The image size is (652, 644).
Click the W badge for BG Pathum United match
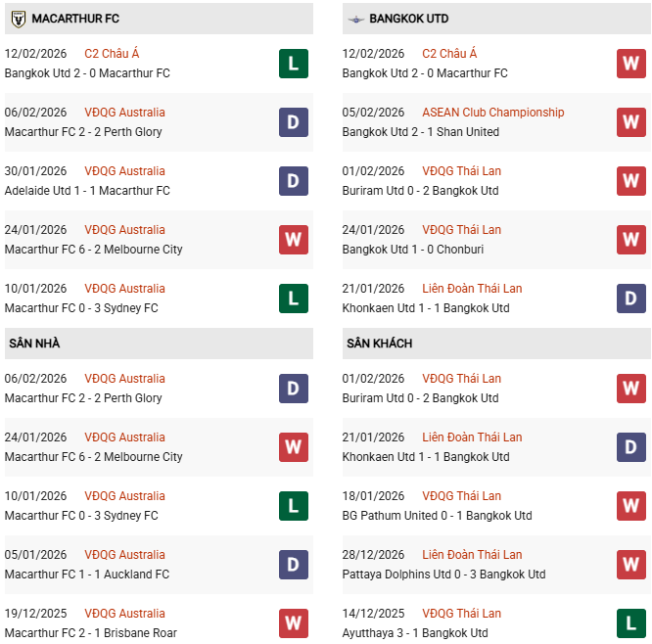click(x=631, y=506)
